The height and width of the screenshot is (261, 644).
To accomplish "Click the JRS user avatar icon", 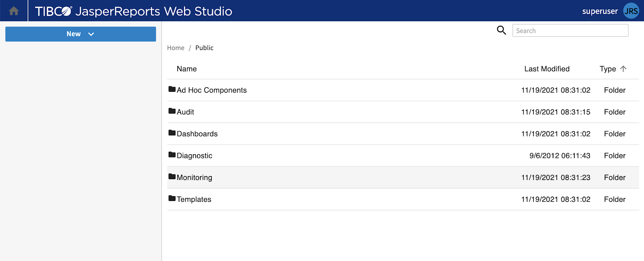I will click(x=631, y=11).
